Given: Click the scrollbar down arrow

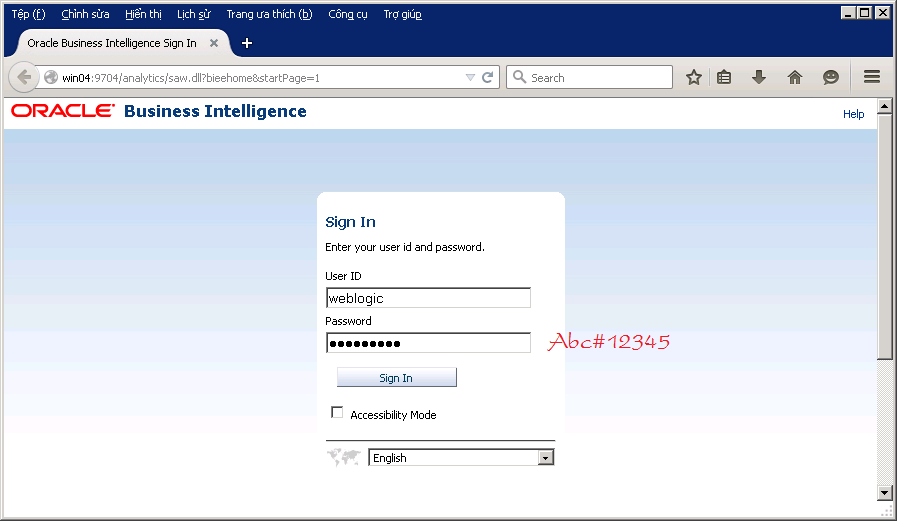Looking at the screenshot, I should click(884, 492).
